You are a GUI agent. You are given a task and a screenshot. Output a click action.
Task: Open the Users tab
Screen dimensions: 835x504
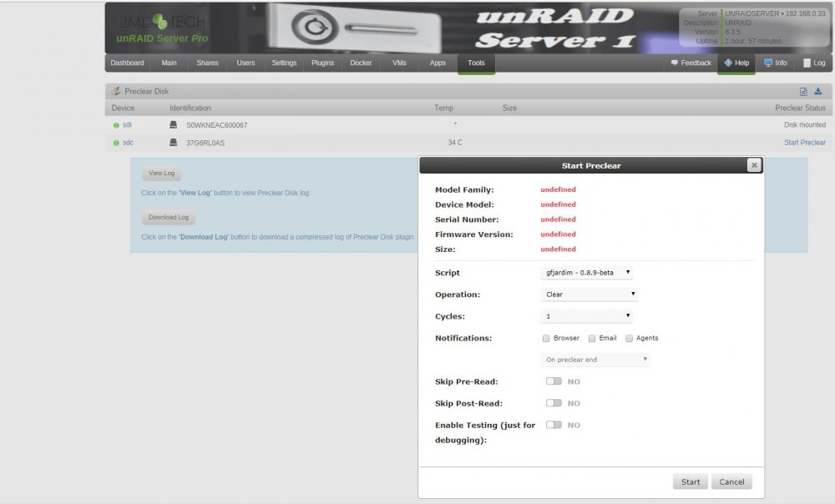tap(245, 63)
